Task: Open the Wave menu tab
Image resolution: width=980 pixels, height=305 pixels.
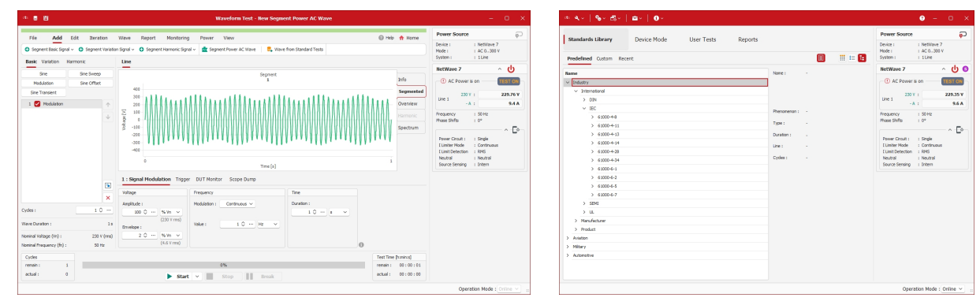Action: coord(125,38)
